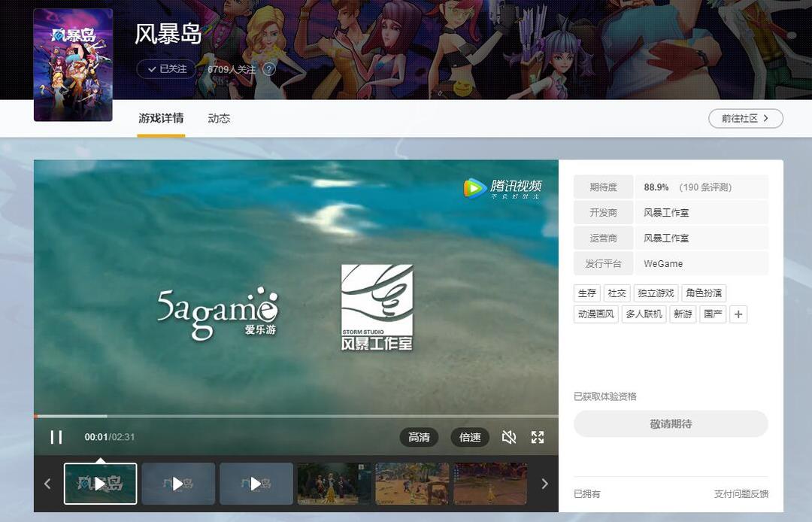Click the 国产 tag

pos(713,314)
